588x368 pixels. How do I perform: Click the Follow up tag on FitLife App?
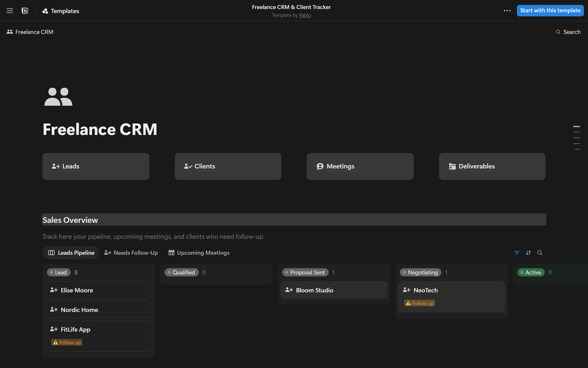click(x=67, y=342)
